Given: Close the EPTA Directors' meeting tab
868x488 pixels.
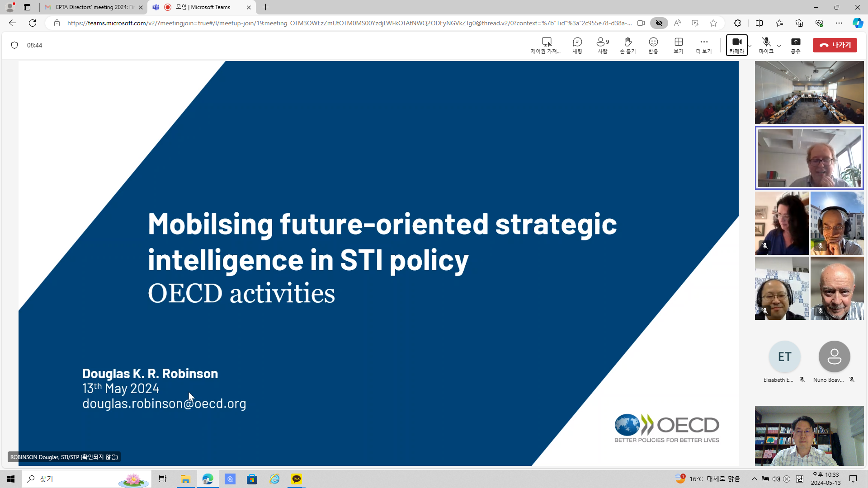Looking at the screenshot, I should [x=141, y=7].
